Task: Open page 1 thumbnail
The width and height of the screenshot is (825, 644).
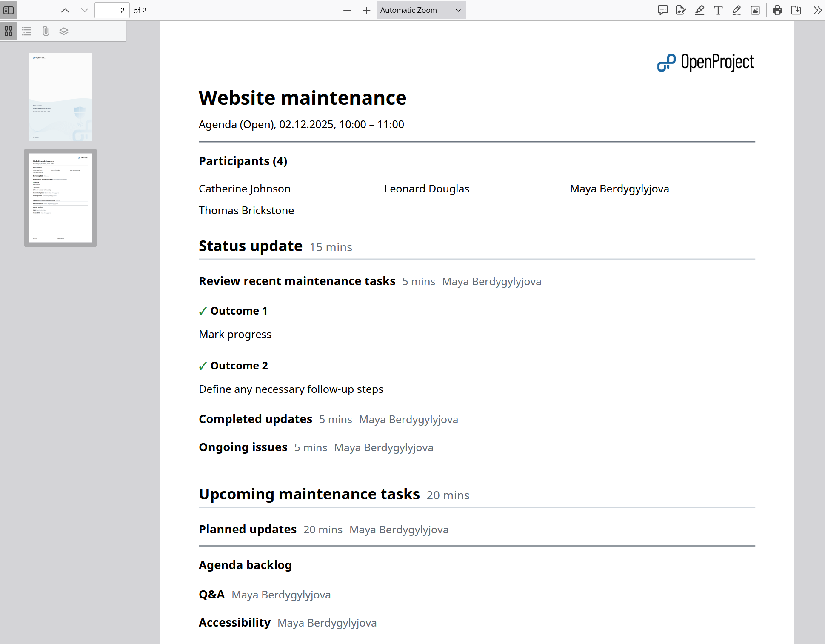Action: pos(60,97)
